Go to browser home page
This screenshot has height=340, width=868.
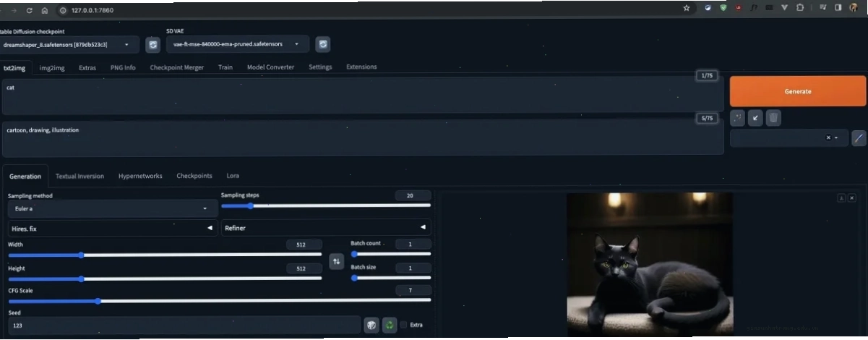(44, 10)
